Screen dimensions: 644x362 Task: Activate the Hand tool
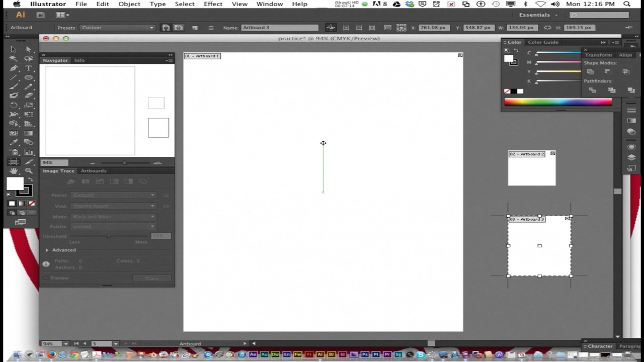[14, 171]
